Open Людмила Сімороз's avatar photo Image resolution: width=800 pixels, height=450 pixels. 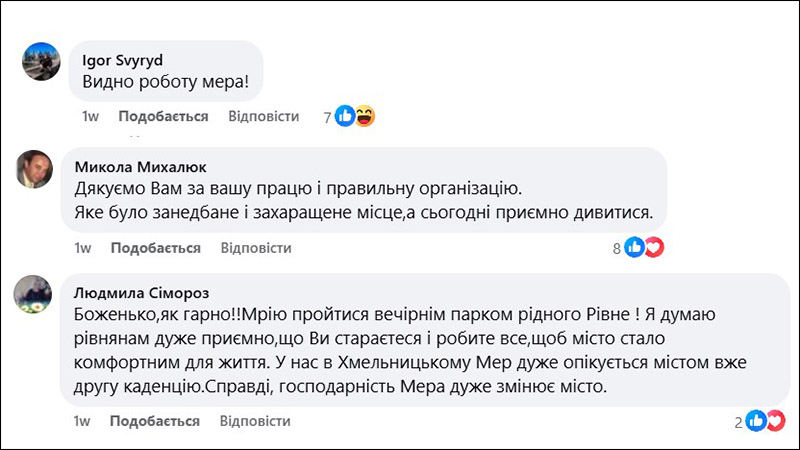33,294
